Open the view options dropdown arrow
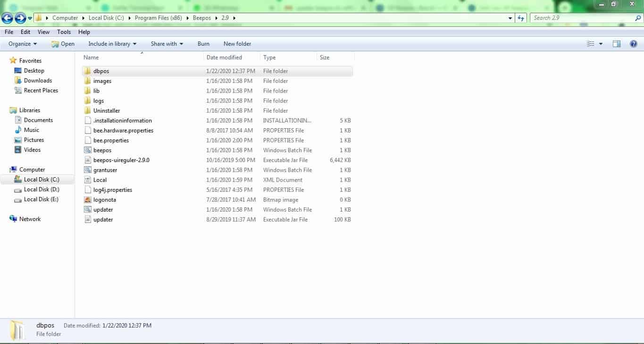This screenshot has height=344, width=644. pos(601,44)
